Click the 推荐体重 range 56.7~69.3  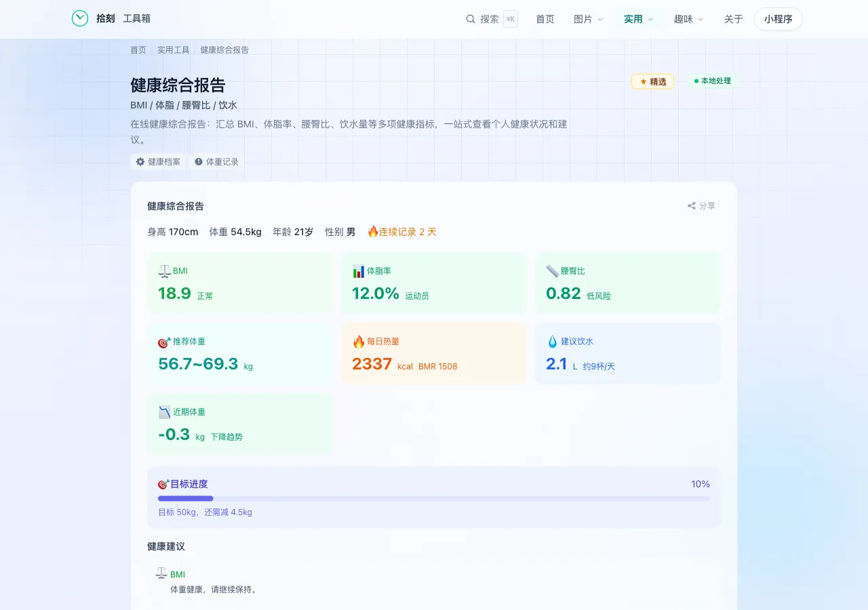(x=198, y=364)
